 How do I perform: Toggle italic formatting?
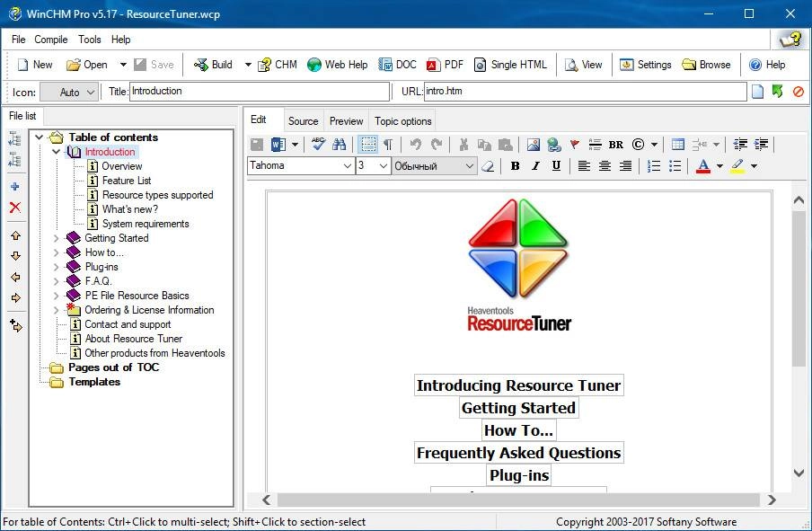[x=535, y=166]
